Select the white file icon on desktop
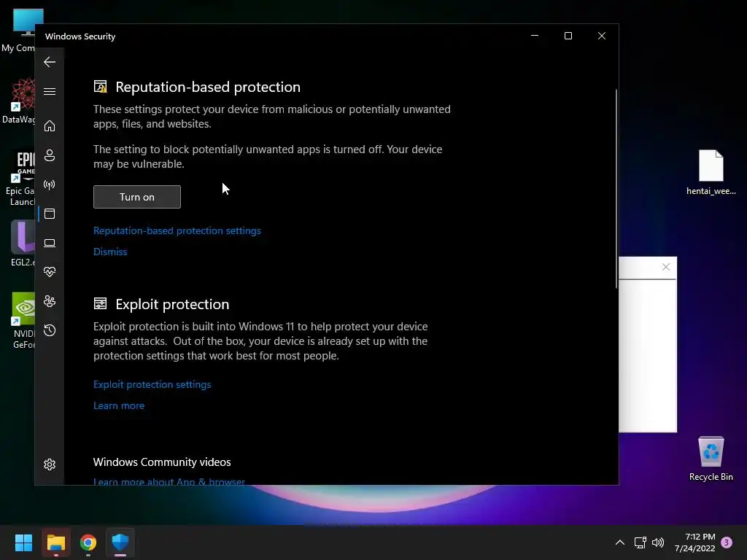The width and height of the screenshot is (747, 560). [x=711, y=172]
